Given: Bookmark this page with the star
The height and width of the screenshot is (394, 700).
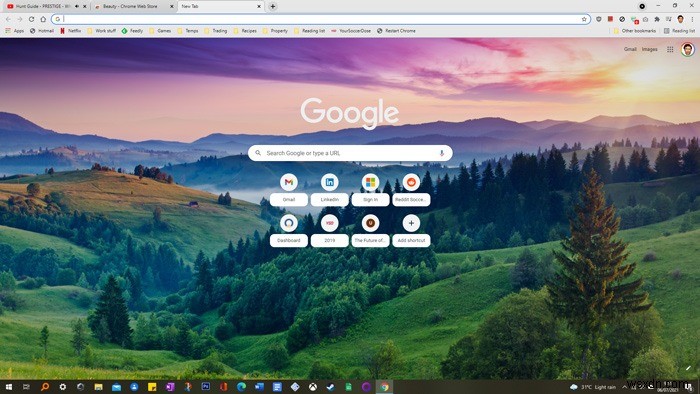Looking at the screenshot, I should click(584, 19).
